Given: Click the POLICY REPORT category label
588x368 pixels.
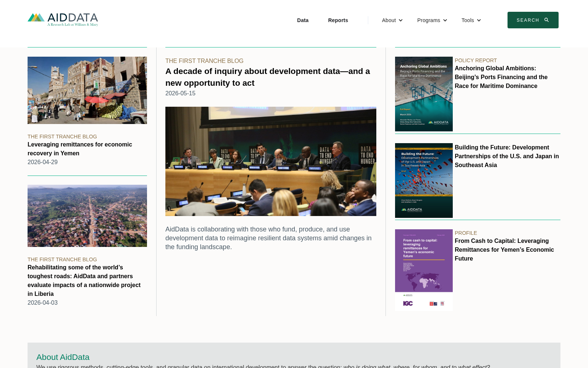Looking at the screenshot, I should tap(476, 60).
